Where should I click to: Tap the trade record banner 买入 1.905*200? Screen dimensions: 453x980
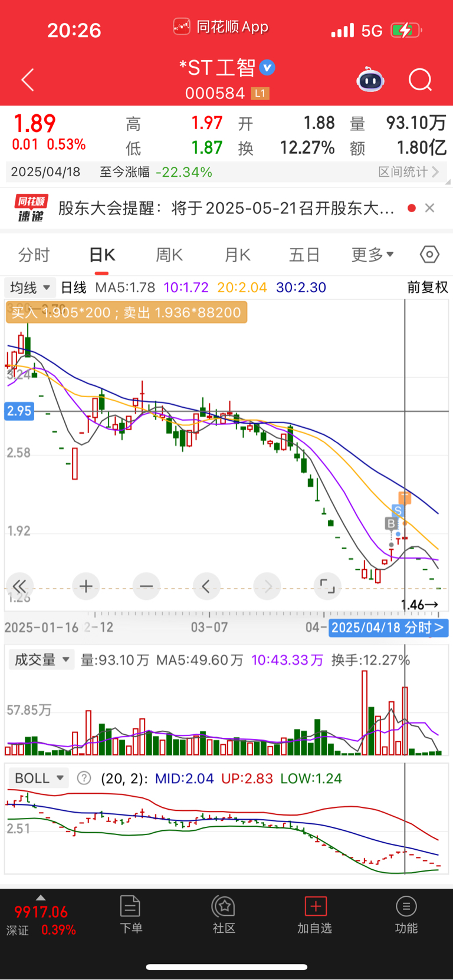point(126,312)
